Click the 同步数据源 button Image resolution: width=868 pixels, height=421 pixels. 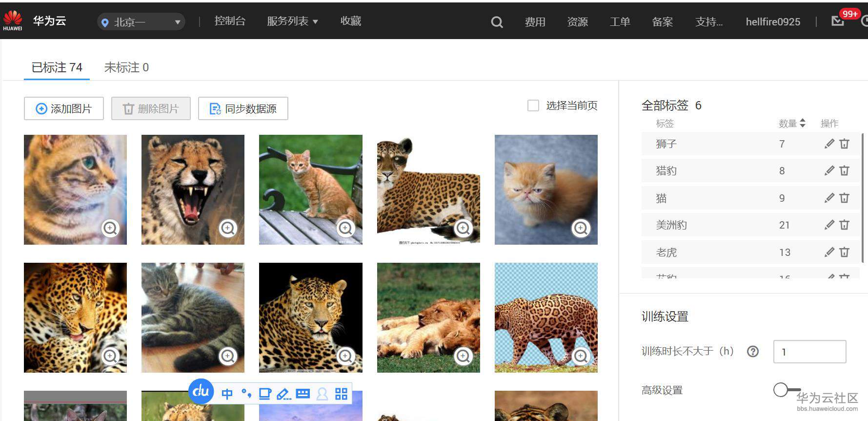[x=243, y=108]
